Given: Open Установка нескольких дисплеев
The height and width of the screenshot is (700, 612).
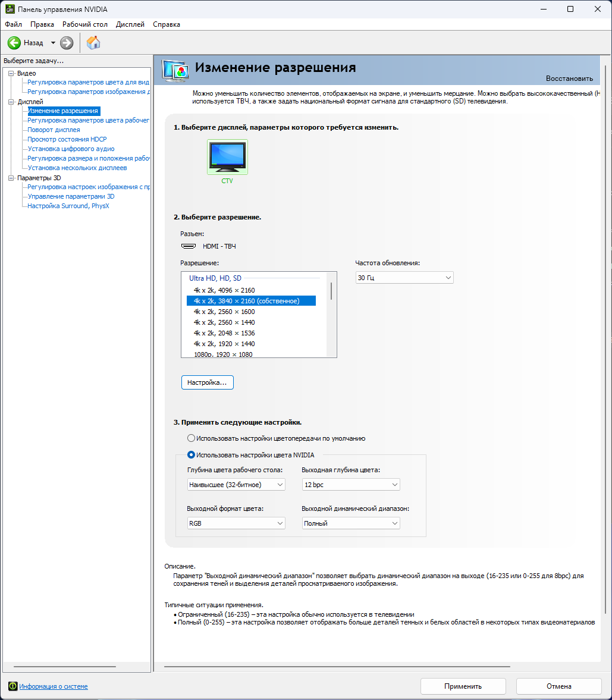Looking at the screenshot, I should pos(77,168).
